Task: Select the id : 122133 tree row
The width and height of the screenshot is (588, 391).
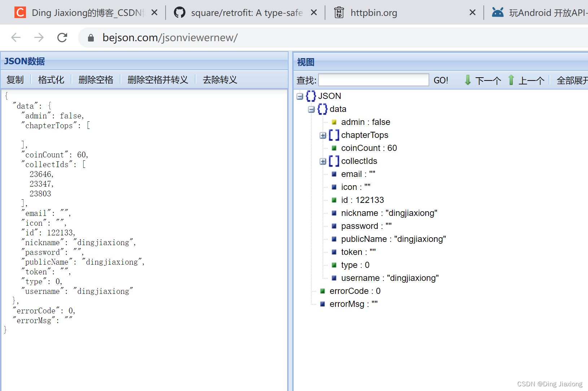Action: pos(363,200)
